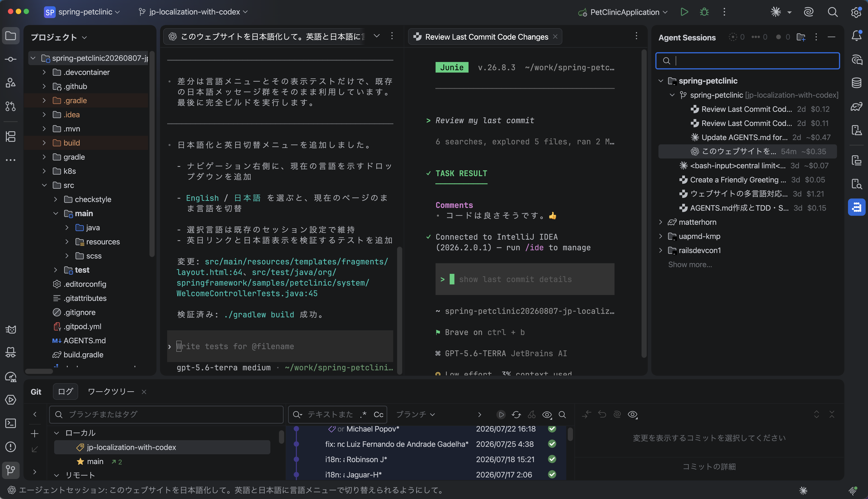The width and height of the screenshot is (868, 499).
Task: Toggle match case Cc in Git log search
Action: 378,414
